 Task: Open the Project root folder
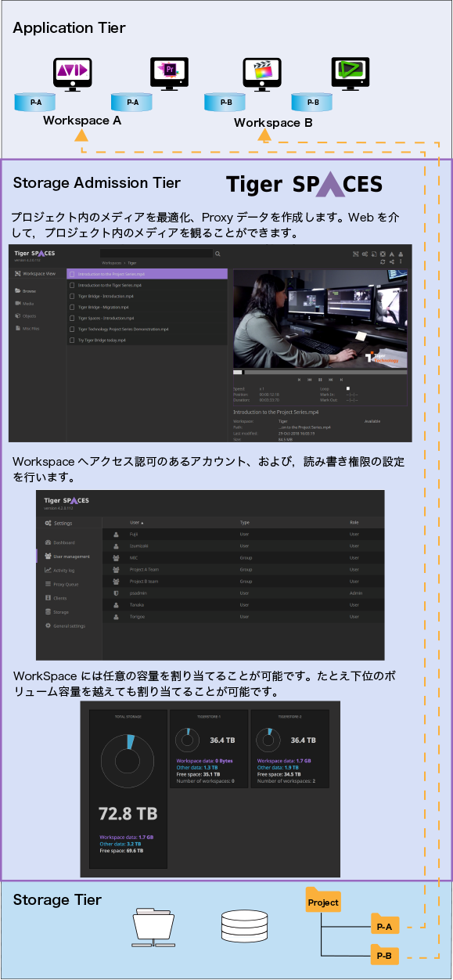[x=322, y=902]
